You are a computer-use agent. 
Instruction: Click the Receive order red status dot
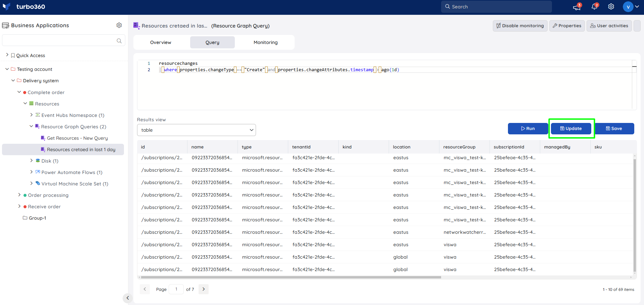point(25,207)
